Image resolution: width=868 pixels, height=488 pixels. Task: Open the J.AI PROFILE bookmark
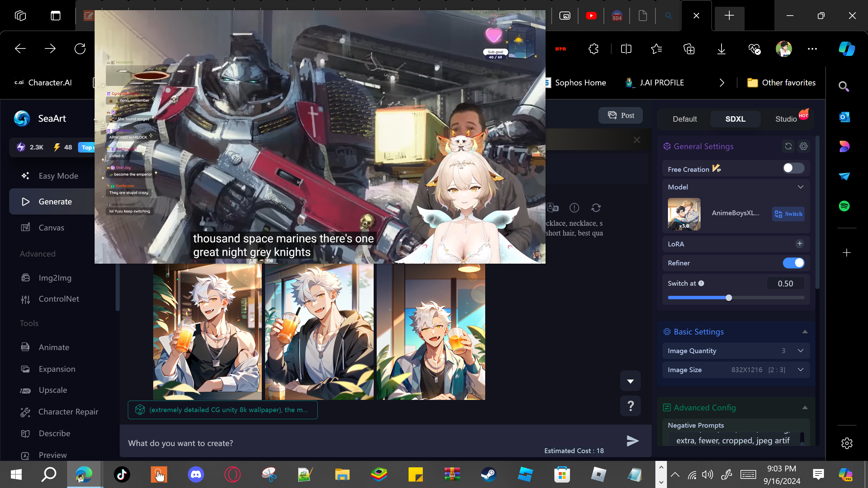[655, 83]
